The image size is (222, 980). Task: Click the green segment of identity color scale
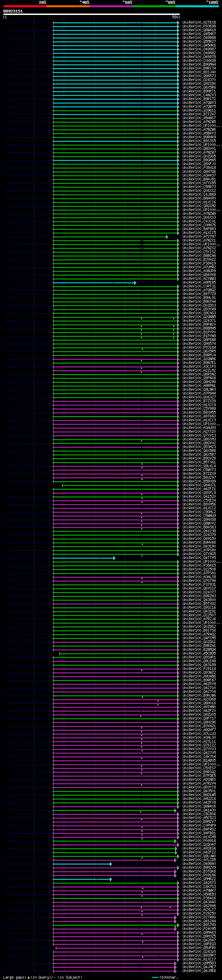154,6
